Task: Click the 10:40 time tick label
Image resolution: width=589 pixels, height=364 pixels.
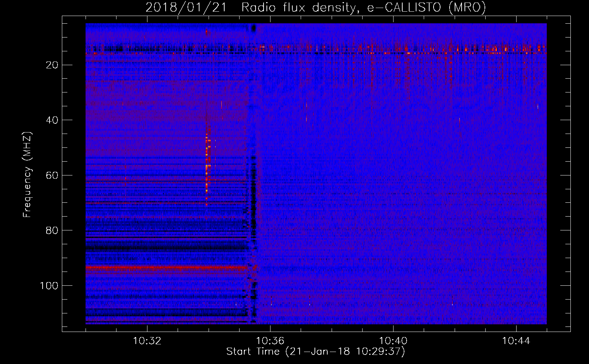Action: [x=393, y=341]
